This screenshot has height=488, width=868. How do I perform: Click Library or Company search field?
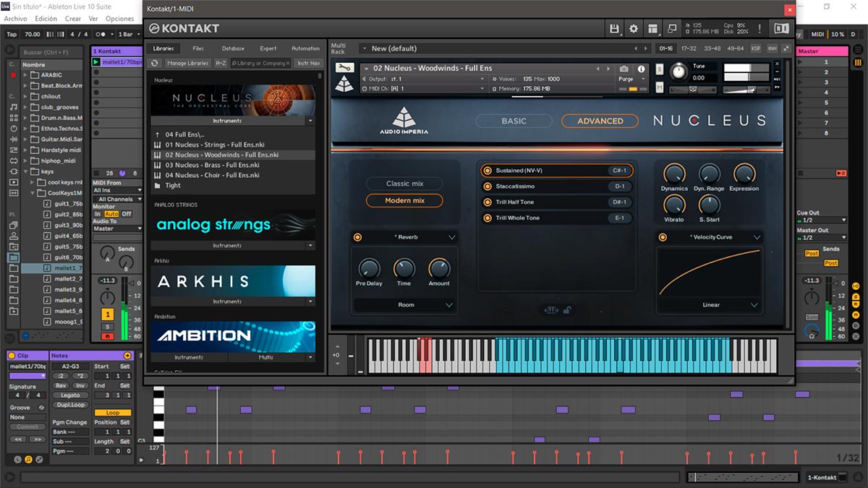point(261,63)
